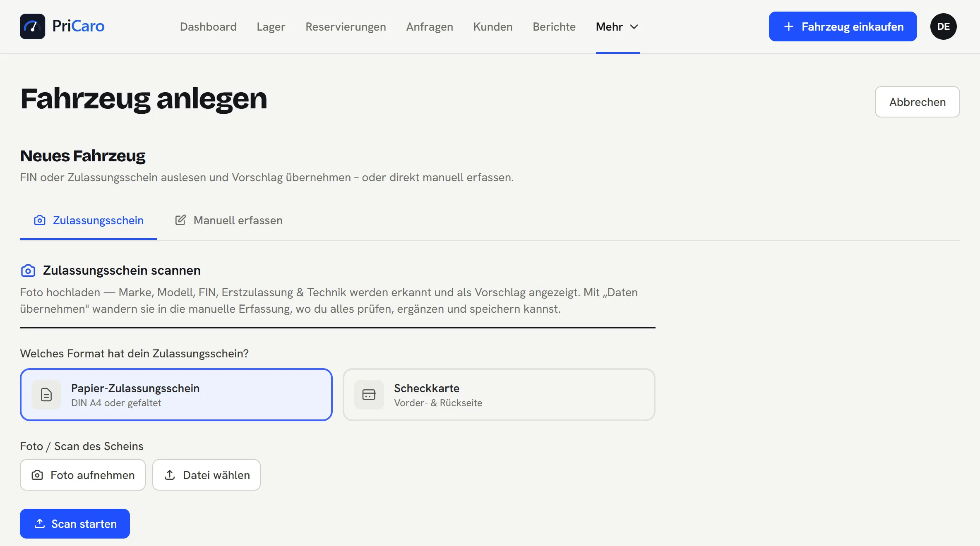Click Datei wählen upload button
This screenshot has width=980, height=546.
click(207, 475)
